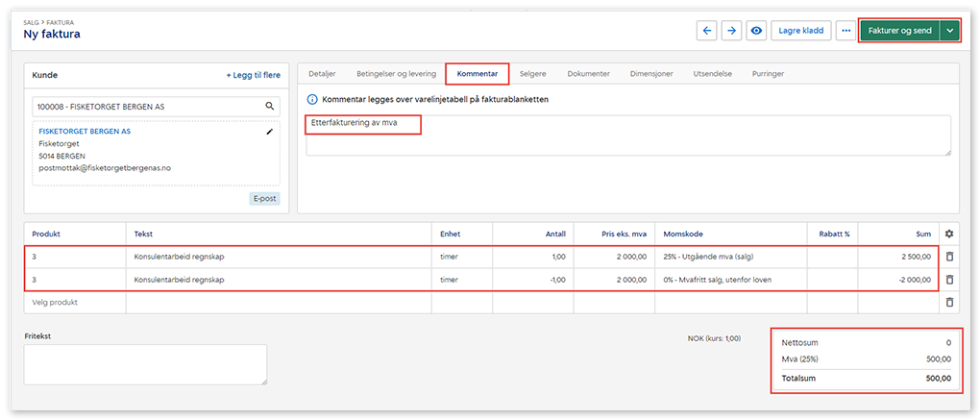
Task: Delete the second invoice line with trash icon
Action: pyautogui.click(x=949, y=280)
